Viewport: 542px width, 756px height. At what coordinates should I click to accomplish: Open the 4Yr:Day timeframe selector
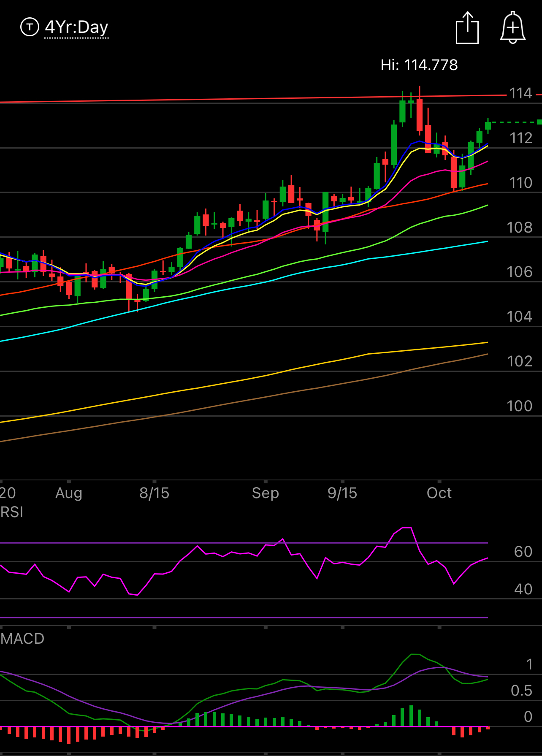[x=76, y=27]
